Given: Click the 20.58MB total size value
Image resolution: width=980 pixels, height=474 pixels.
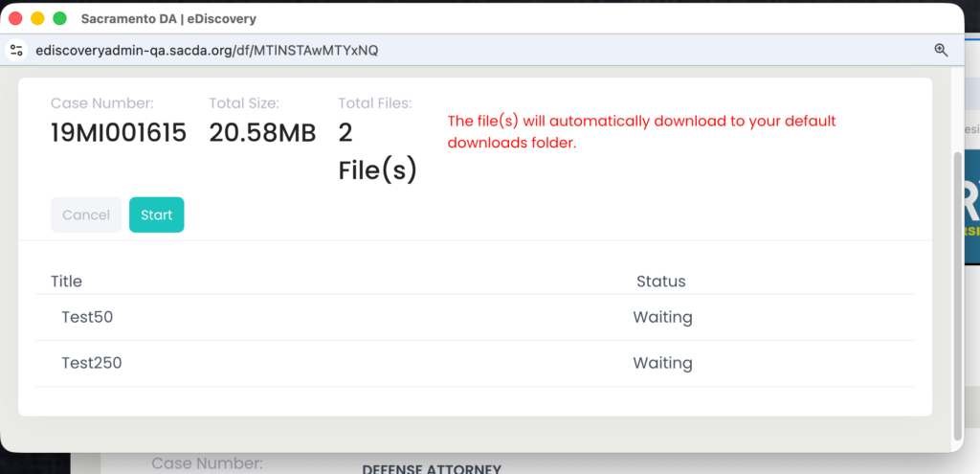Looking at the screenshot, I should [x=262, y=133].
